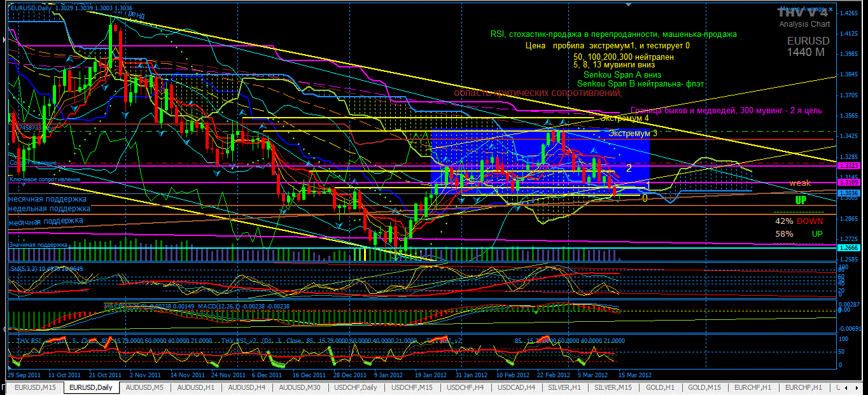This screenshot has width=868, height=395.
Task: Select the 'Значимая поддержка' support label
Action: 38,244
